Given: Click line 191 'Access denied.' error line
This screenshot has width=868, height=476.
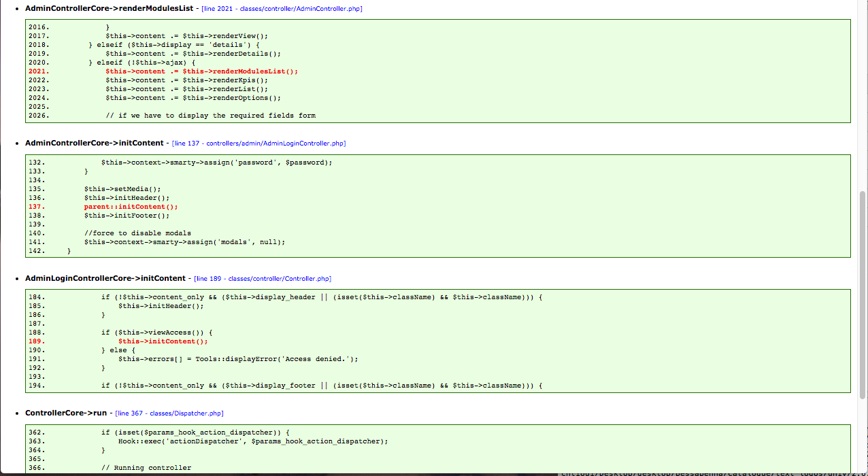Looking at the screenshot, I should click(x=238, y=359).
